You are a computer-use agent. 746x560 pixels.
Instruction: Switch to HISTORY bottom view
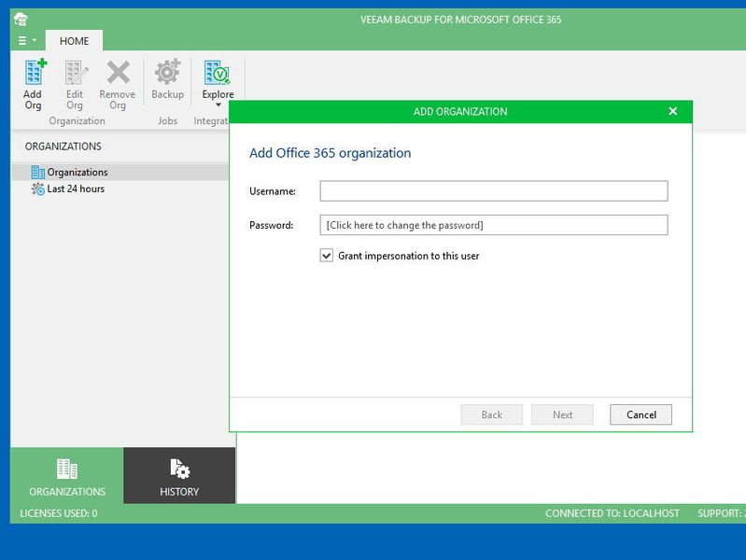point(179,475)
